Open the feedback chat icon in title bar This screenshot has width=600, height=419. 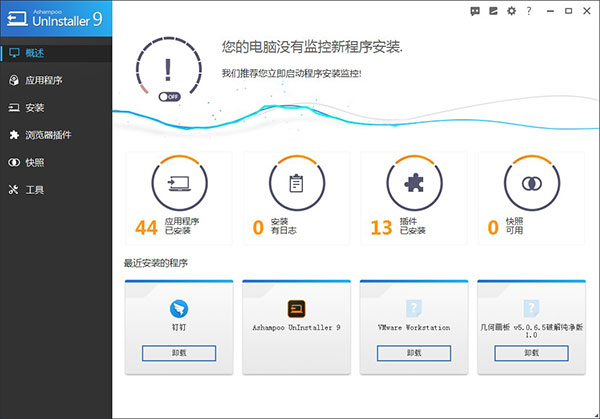[x=475, y=11]
